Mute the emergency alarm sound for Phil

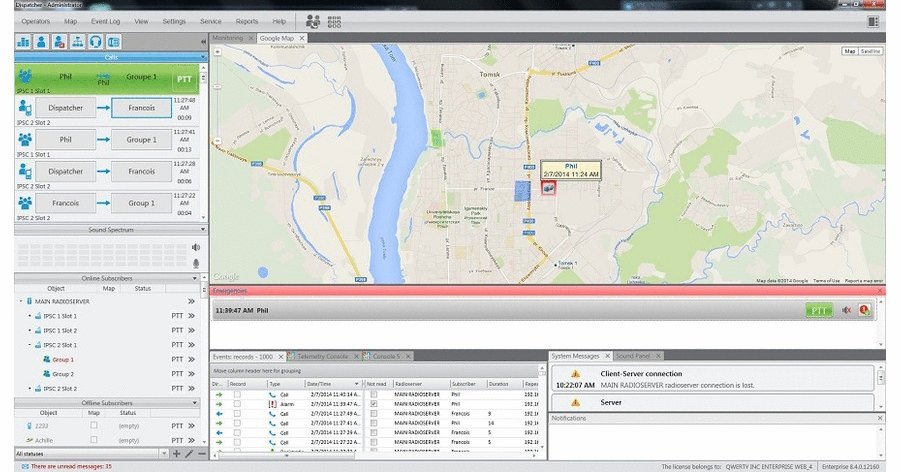pos(847,310)
